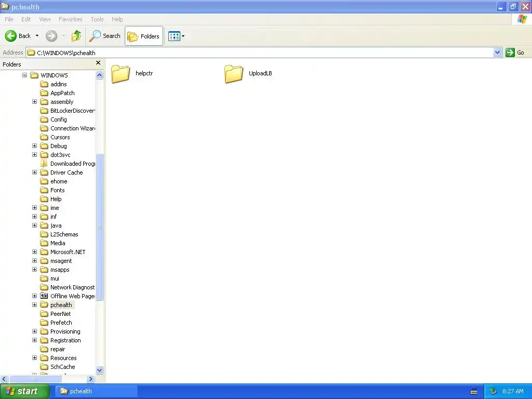Screen dimensions: 532x399
Task: Open the Views icon menu
Action: (174, 36)
